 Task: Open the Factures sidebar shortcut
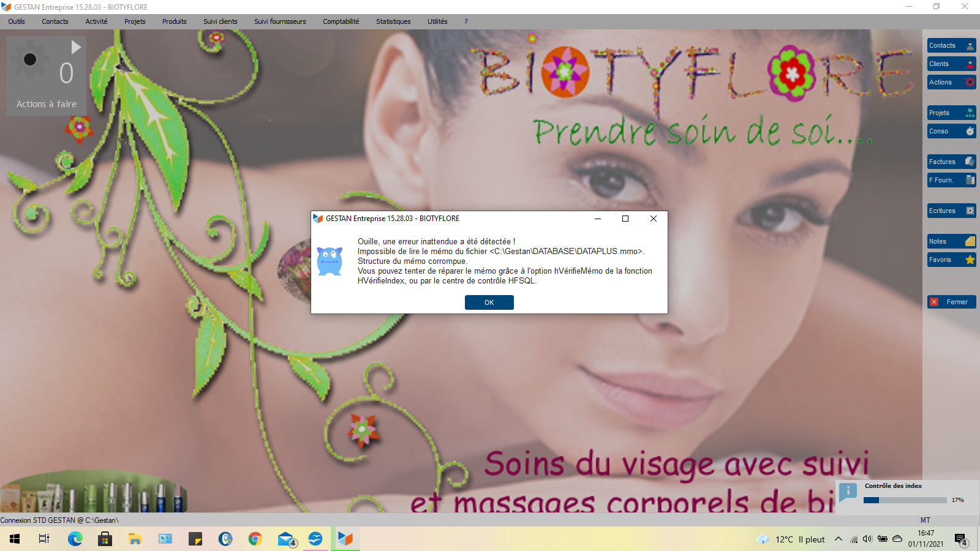[951, 162]
